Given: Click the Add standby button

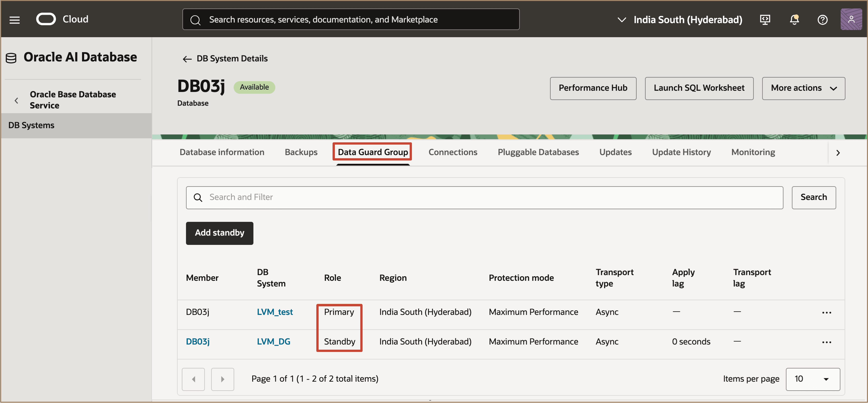Looking at the screenshot, I should 219,233.
